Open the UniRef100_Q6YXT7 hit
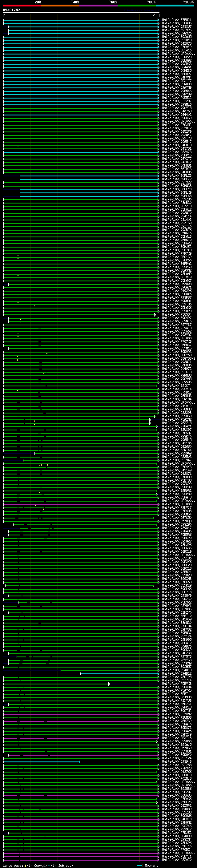The height and width of the screenshot is (868, 197). [176, 159]
